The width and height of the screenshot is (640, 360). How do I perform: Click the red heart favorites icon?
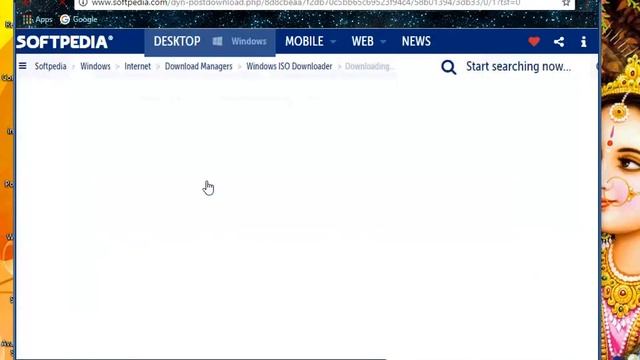point(534,41)
